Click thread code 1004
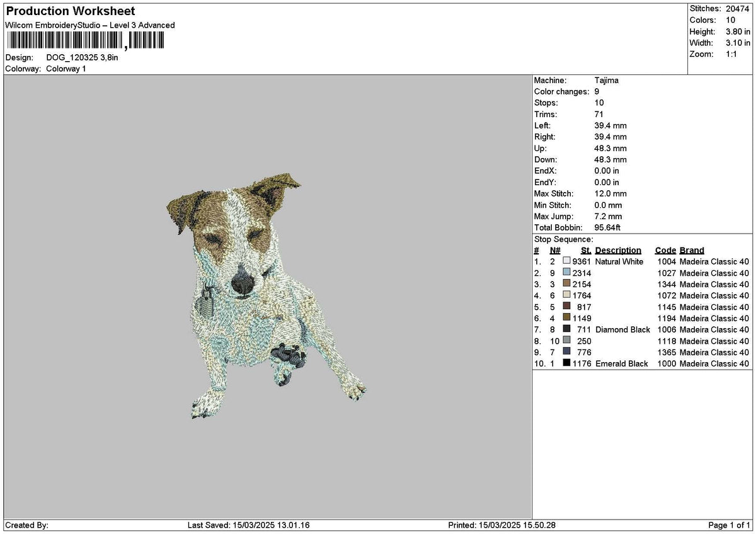The height and width of the screenshot is (534, 756). coord(667,261)
